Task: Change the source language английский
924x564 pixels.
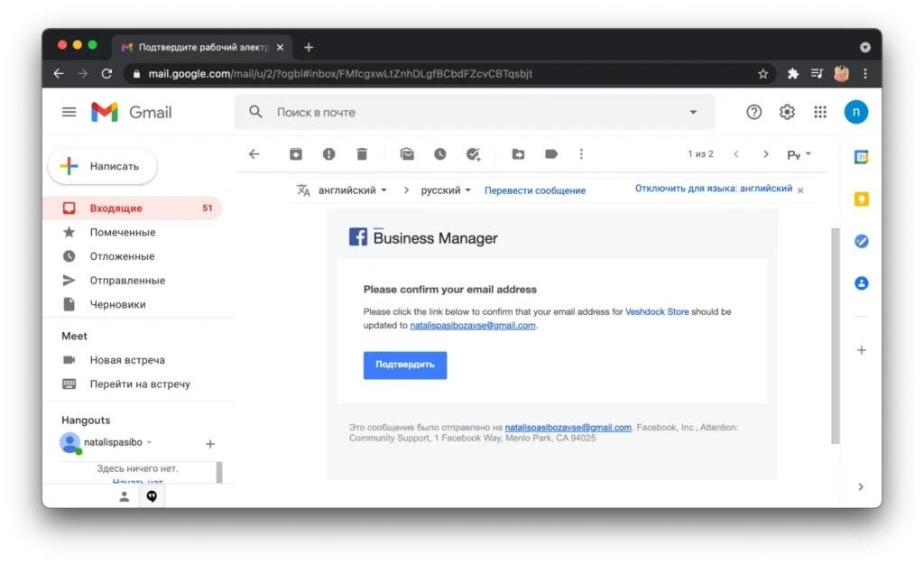Action: [x=353, y=190]
